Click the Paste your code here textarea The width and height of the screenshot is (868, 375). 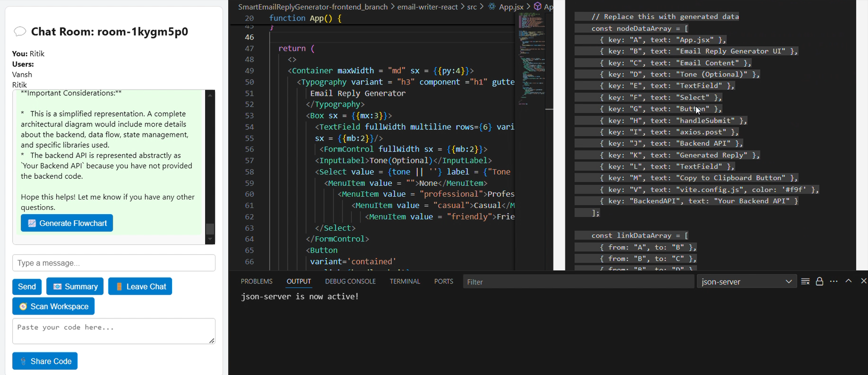(x=114, y=331)
